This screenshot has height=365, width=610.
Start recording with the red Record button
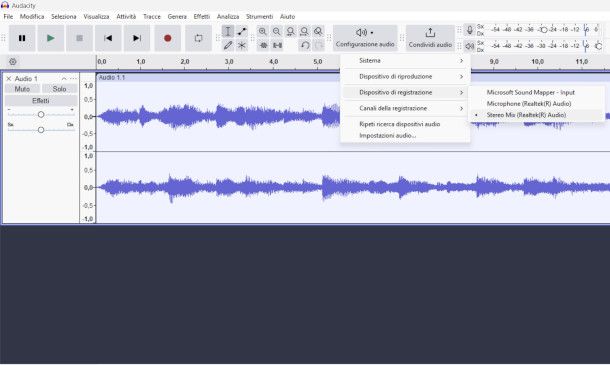(x=168, y=38)
